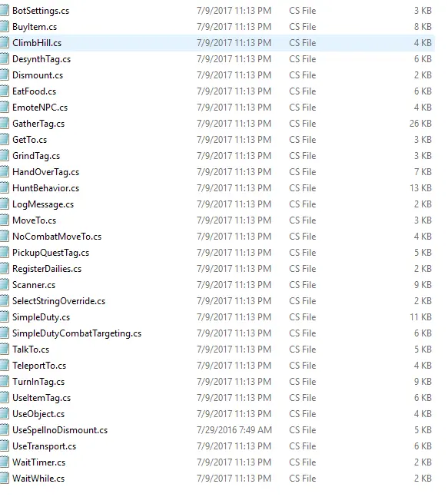Screen dimensions: 448x497
Task: Click the PickupQuestTag.cs file name
Action: coord(51,253)
